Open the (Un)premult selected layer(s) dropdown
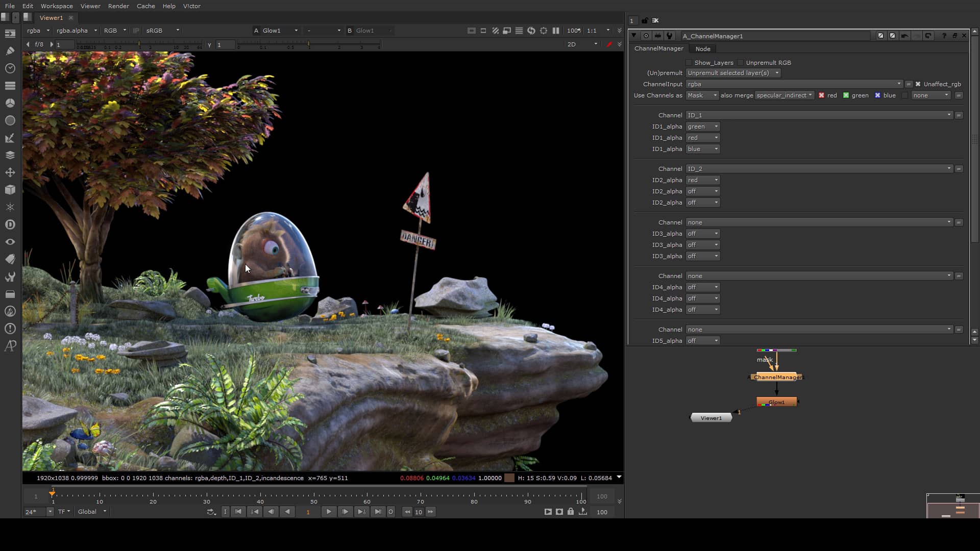The width and height of the screenshot is (980, 551). [x=733, y=73]
